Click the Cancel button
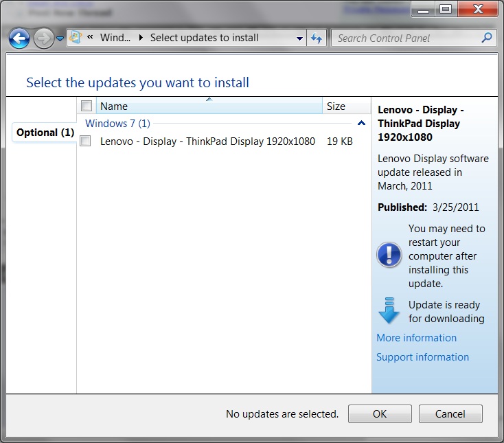504x443 pixels. tap(450, 413)
